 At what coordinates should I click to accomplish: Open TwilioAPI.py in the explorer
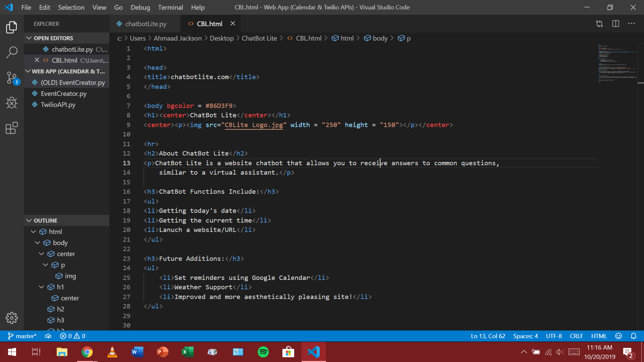[x=58, y=105]
